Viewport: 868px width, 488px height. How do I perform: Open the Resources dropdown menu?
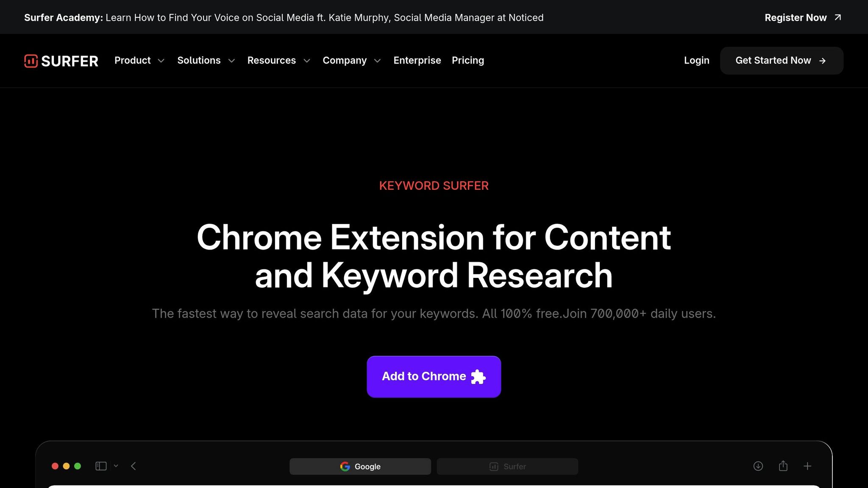(x=278, y=61)
